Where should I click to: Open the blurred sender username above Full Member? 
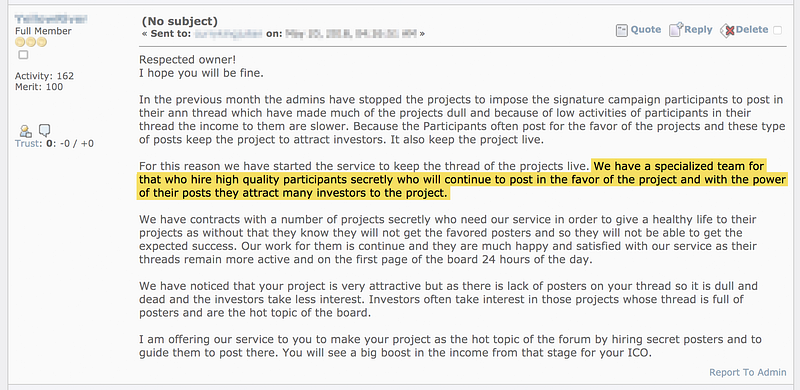[51, 19]
